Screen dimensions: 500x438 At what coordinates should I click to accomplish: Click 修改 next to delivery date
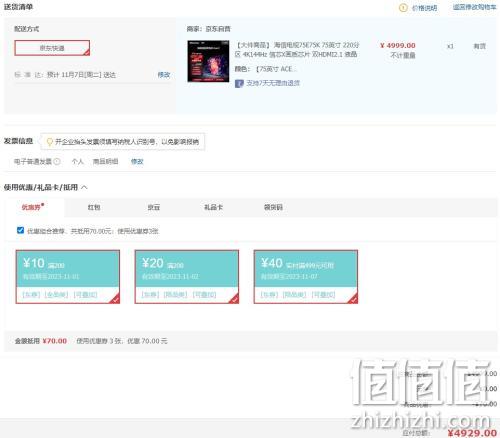[164, 75]
